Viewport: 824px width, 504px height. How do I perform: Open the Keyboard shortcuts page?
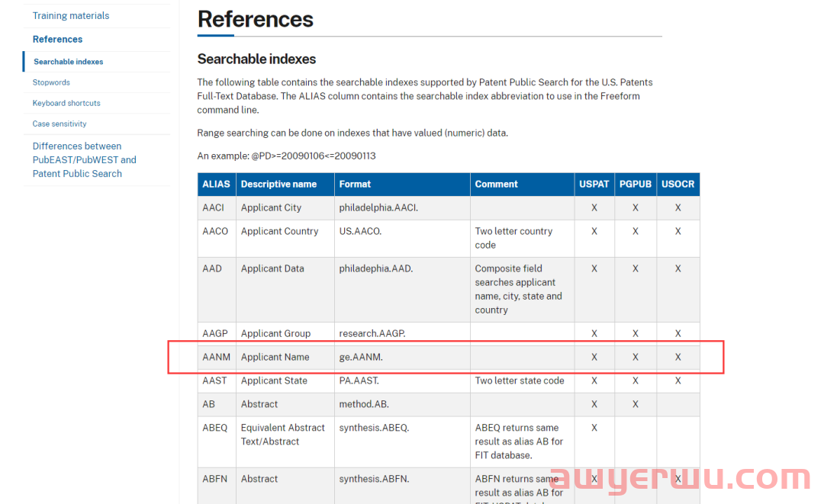tap(66, 103)
